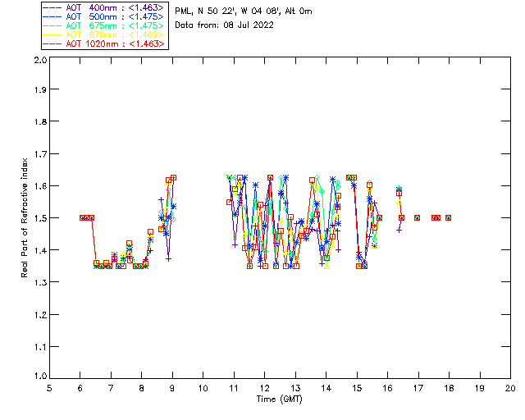
Task: Click the x-axis label 5
Action: 49,388
